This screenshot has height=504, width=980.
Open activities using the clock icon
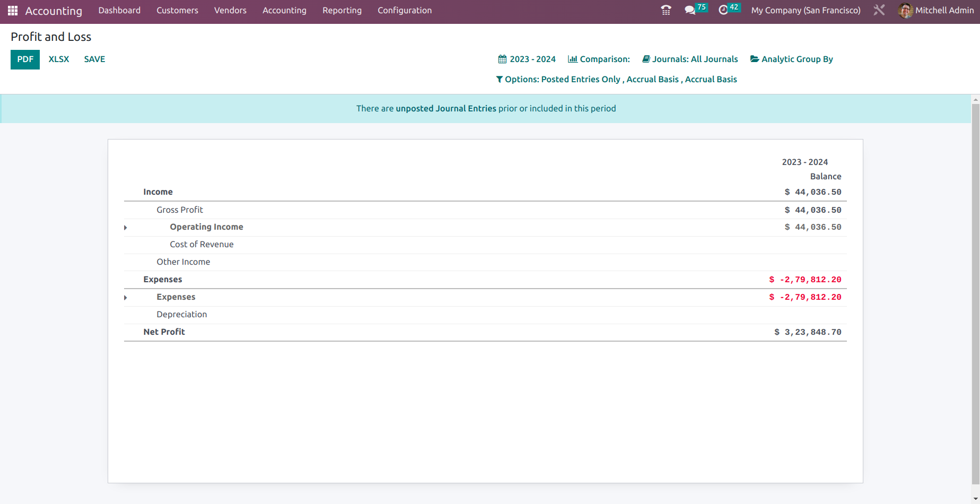724,10
